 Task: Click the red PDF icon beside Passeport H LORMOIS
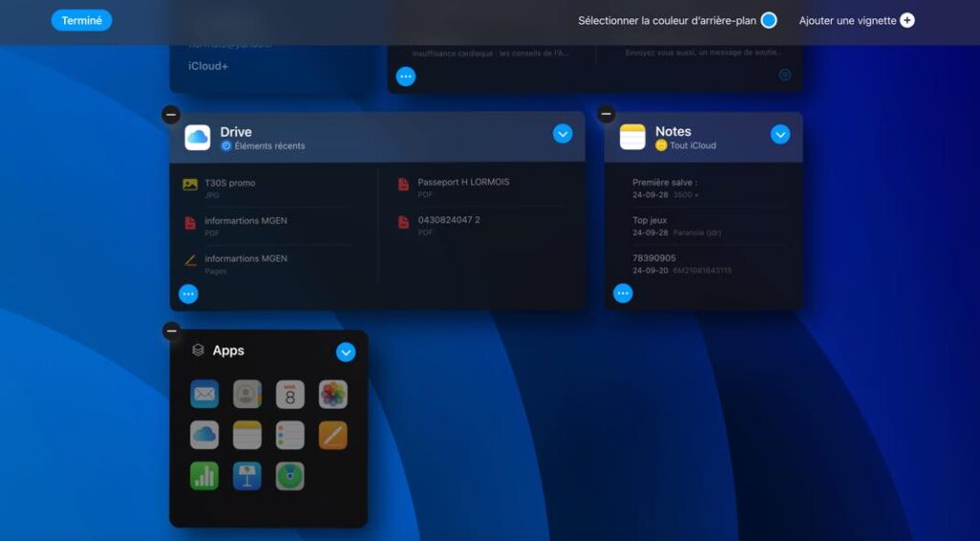coord(404,184)
